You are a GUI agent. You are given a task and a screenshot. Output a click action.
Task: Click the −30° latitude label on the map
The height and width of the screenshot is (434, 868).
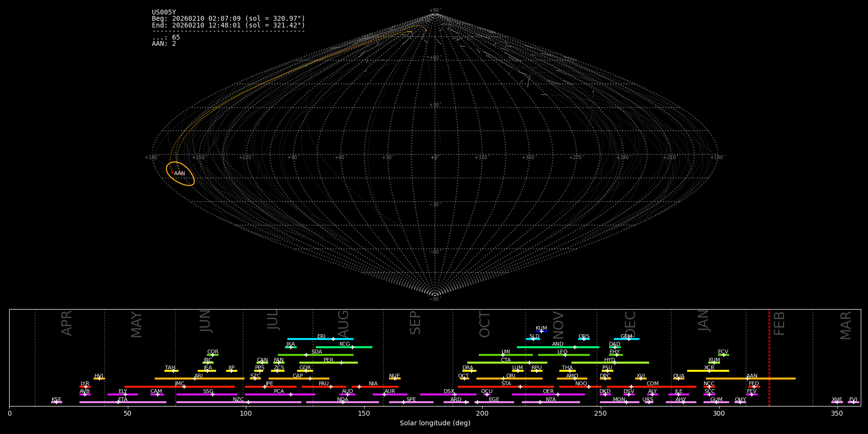point(434,204)
